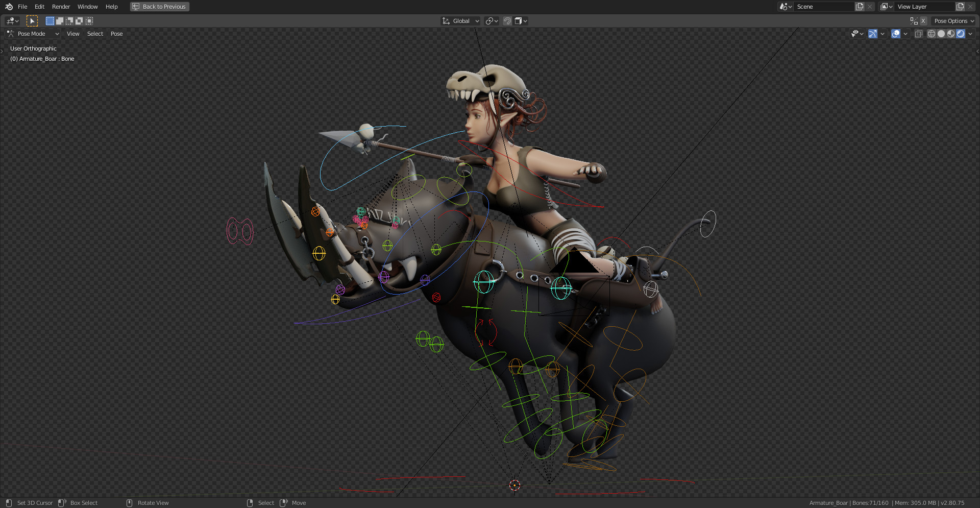Switch to rendered shading

(x=961, y=34)
